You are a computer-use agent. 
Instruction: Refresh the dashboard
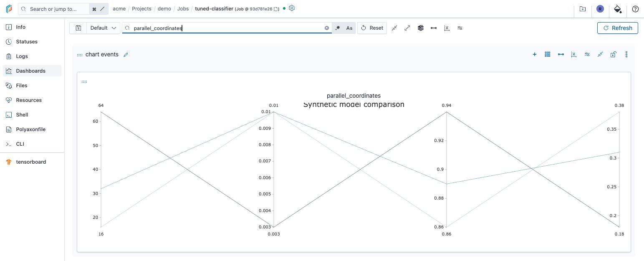[618, 28]
